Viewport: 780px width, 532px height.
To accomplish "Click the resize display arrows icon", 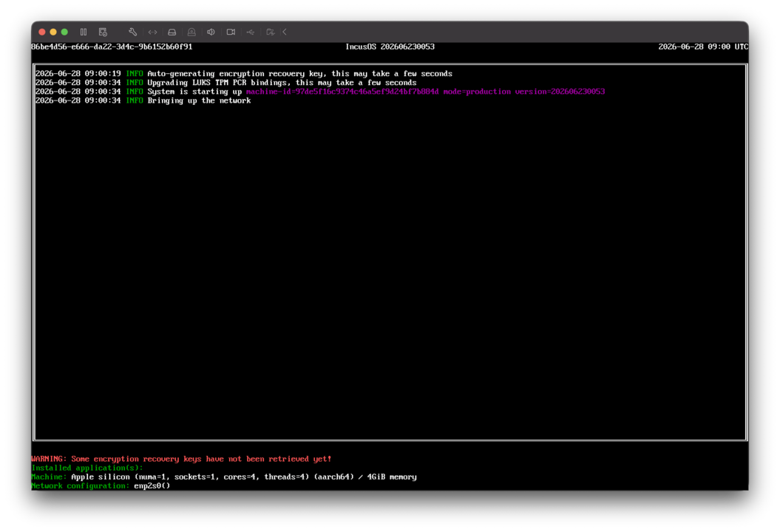I will coord(153,32).
